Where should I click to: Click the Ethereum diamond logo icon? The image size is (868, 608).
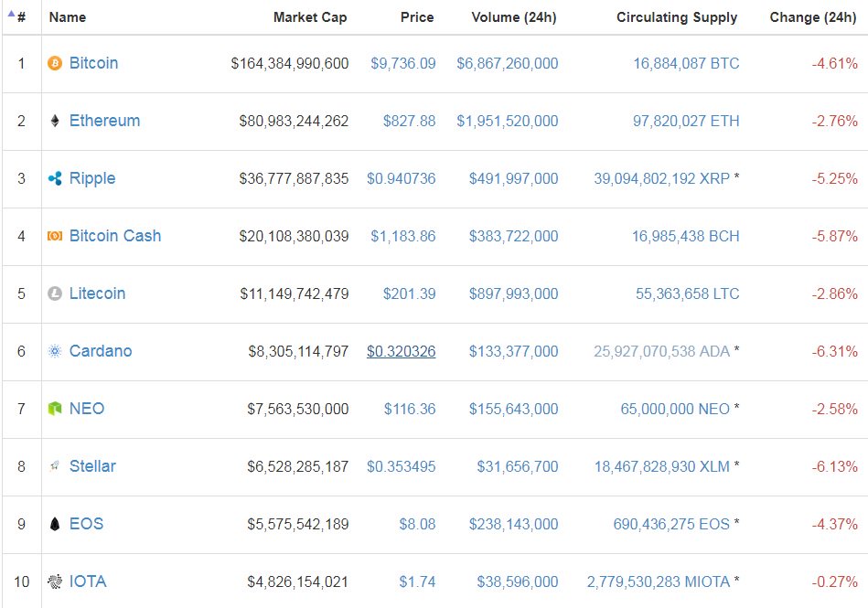click(x=55, y=121)
